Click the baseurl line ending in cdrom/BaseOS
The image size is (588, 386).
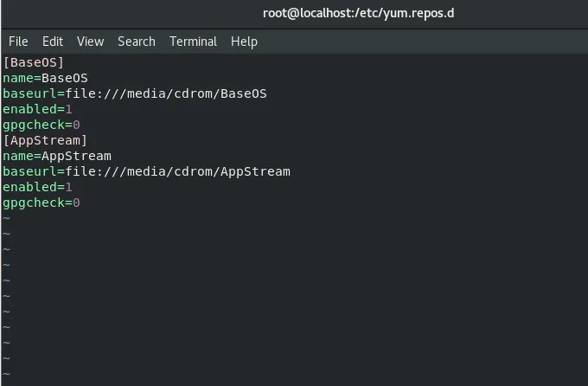[135, 93]
